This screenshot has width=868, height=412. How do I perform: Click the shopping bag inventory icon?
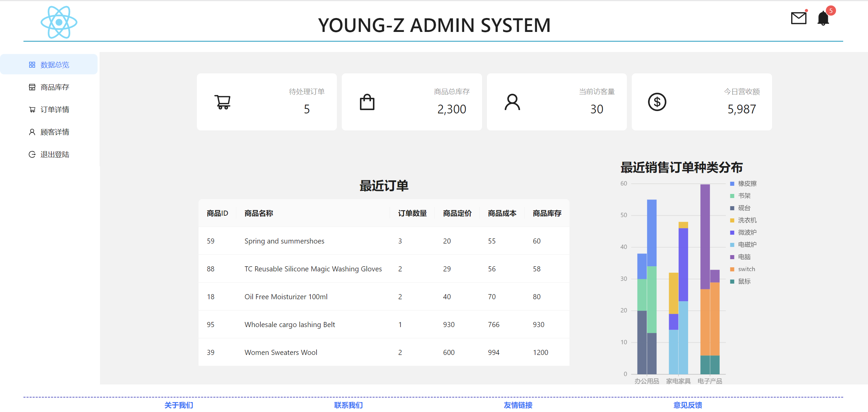(x=367, y=102)
